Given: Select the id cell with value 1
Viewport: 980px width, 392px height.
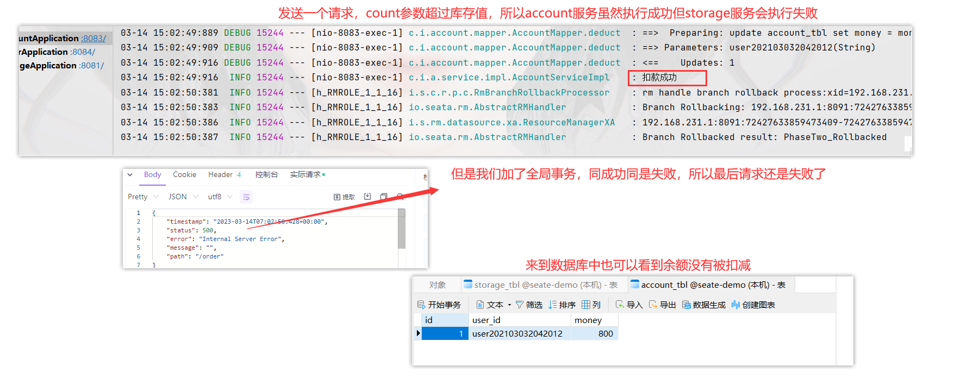Looking at the screenshot, I should click(x=445, y=333).
